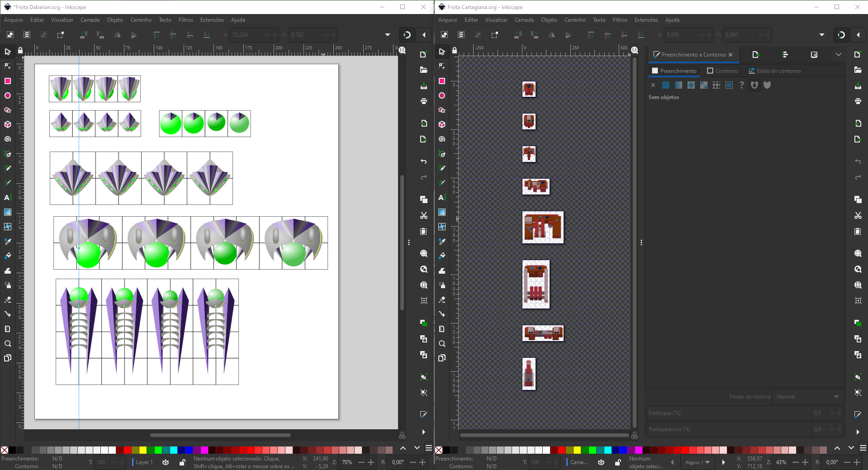Select the Zoom tool in Frota Dabarian window

(7, 343)
